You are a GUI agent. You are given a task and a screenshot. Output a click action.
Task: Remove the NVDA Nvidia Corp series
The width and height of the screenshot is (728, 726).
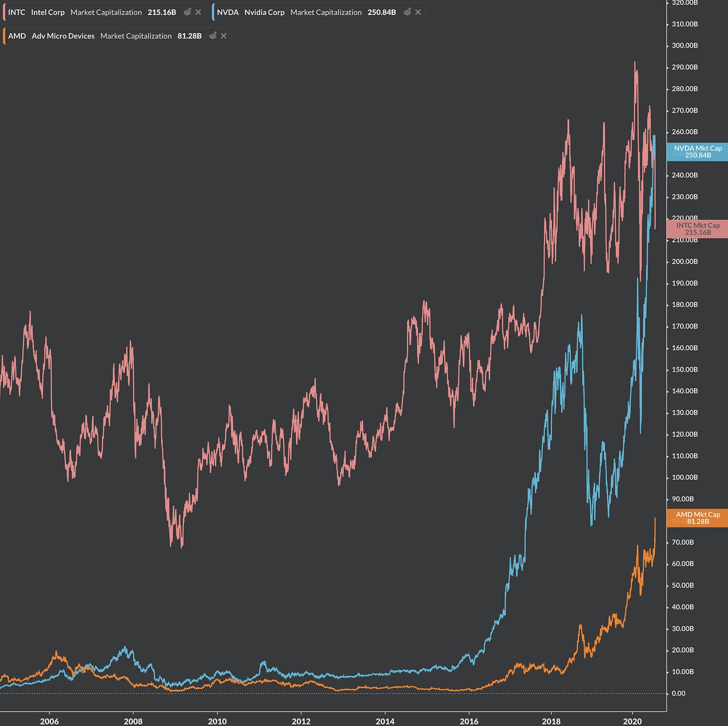(x=418, y=12)
